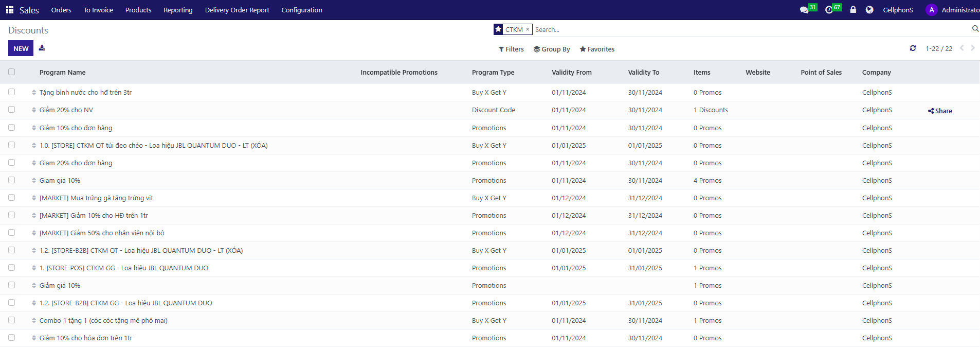The width and height of the screenshot is (980, 347).
Task: Open the activities clock icon
Action: coord(829,10)
